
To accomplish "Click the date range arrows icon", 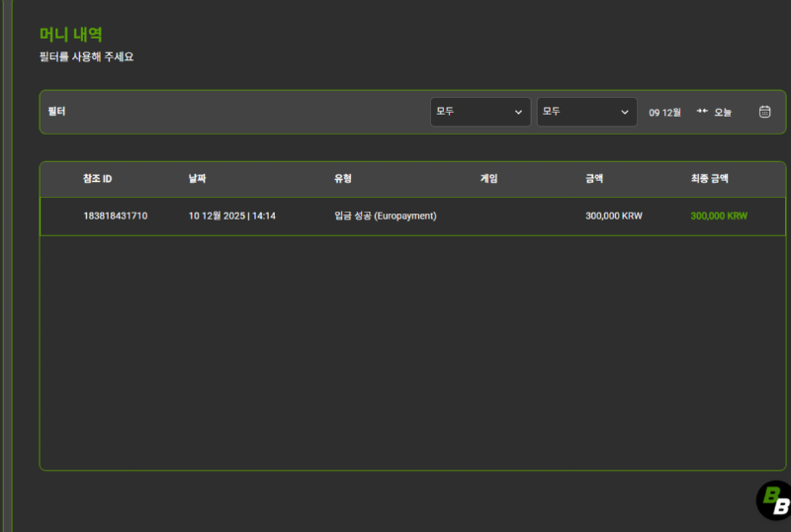I will coord(702,112).
